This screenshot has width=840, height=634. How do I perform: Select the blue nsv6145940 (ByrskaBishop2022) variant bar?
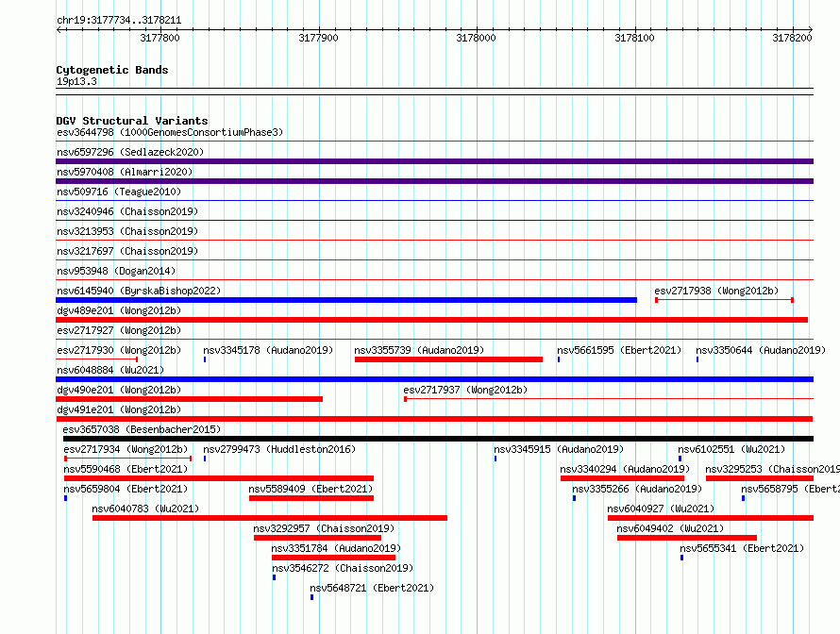click(345, 300)
